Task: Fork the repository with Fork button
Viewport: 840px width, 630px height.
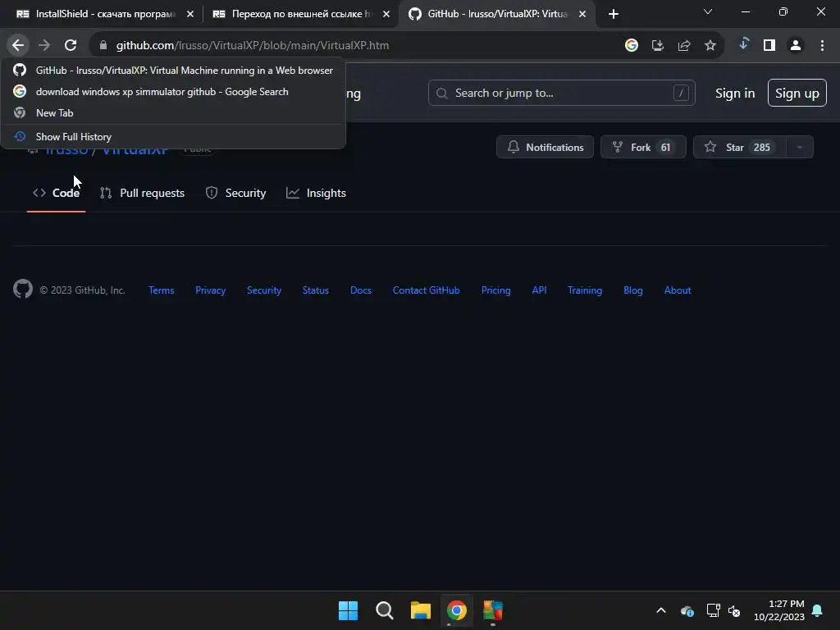Action: pyautogui.click(x=643, y=148)
